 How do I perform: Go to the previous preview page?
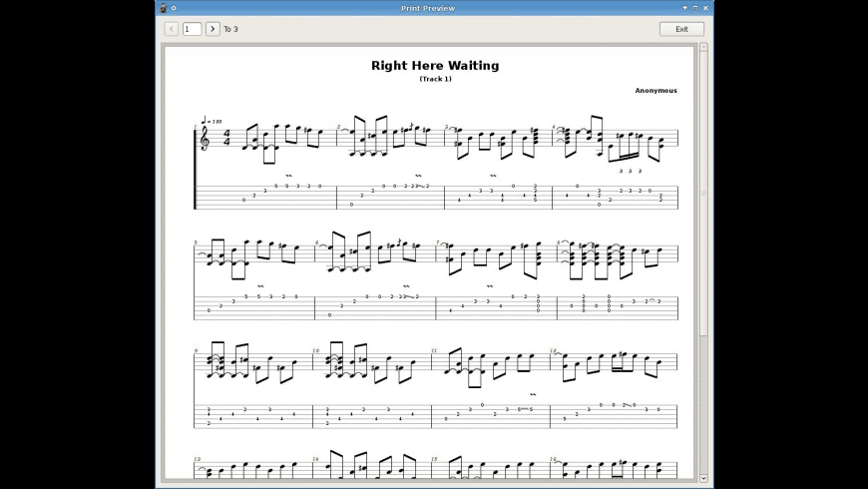(171, 29)
